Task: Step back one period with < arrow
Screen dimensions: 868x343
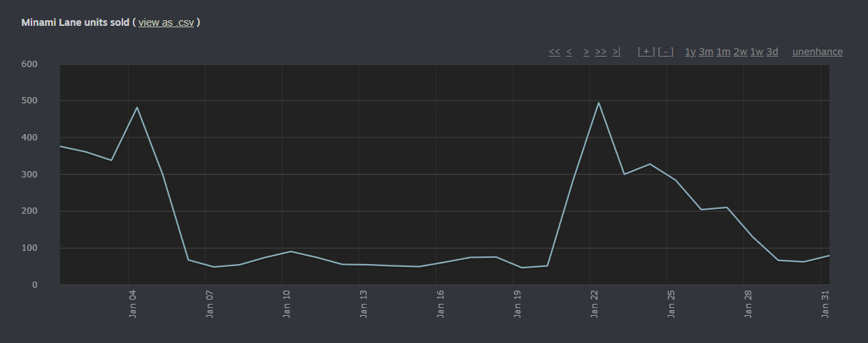Action: coord(569,52)
